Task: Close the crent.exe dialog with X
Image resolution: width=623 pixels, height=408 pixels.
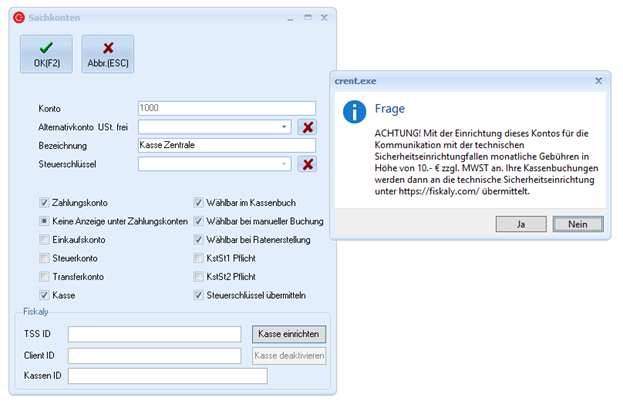Action: (x=598, y=78)
